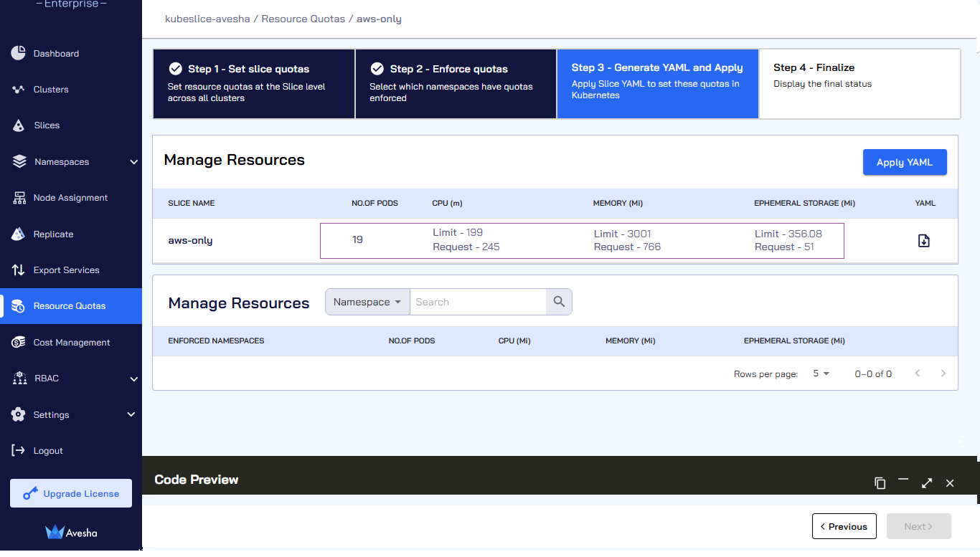980x557 pixels.
Task: Click the pod count value 19
Action: [357, 239]
